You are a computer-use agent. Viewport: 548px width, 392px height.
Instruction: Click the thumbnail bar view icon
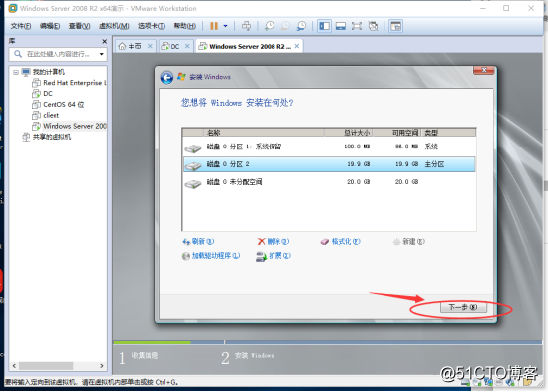341,26
